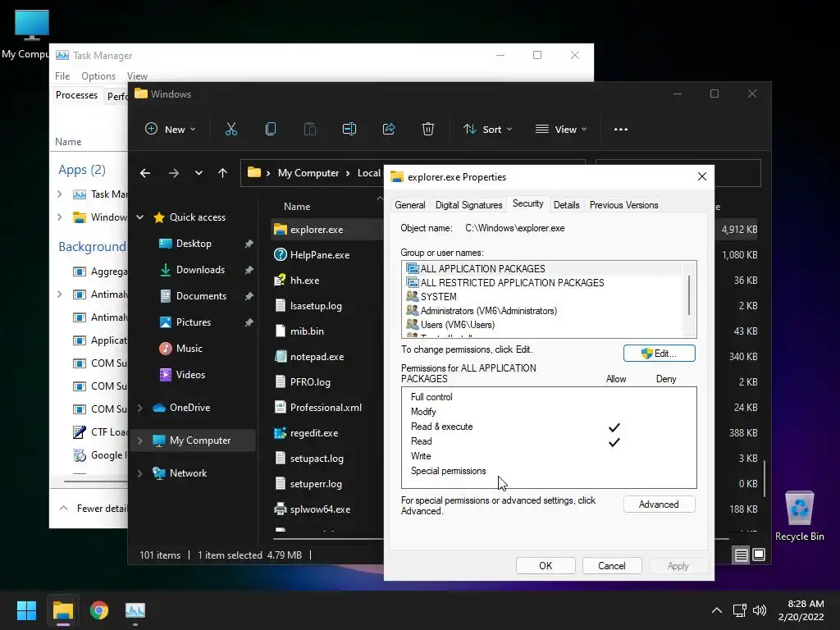Click the Share icon in Explorer toolbar
This screenshot has height=630, width=840.
pyautogui.click(x=388, y=129)
